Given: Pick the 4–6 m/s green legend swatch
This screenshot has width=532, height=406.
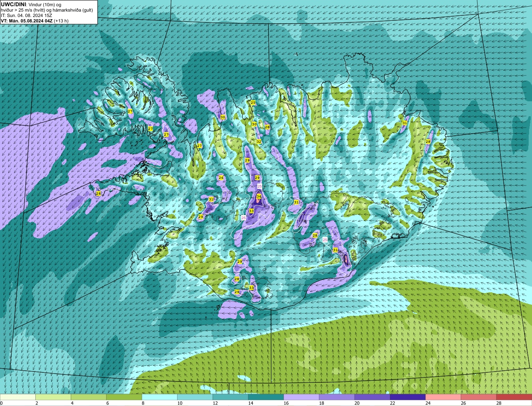Looking at the screenshot, I should click(89, 397).
